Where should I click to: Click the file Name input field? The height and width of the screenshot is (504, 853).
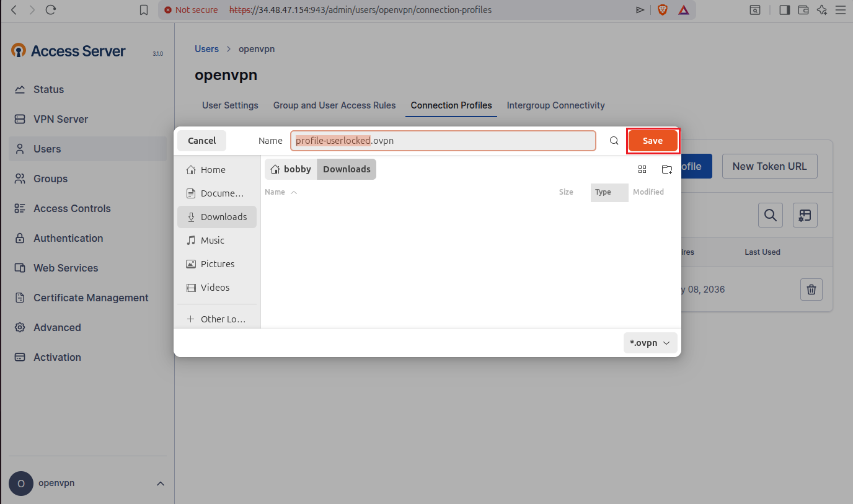[x=443, y=141]
